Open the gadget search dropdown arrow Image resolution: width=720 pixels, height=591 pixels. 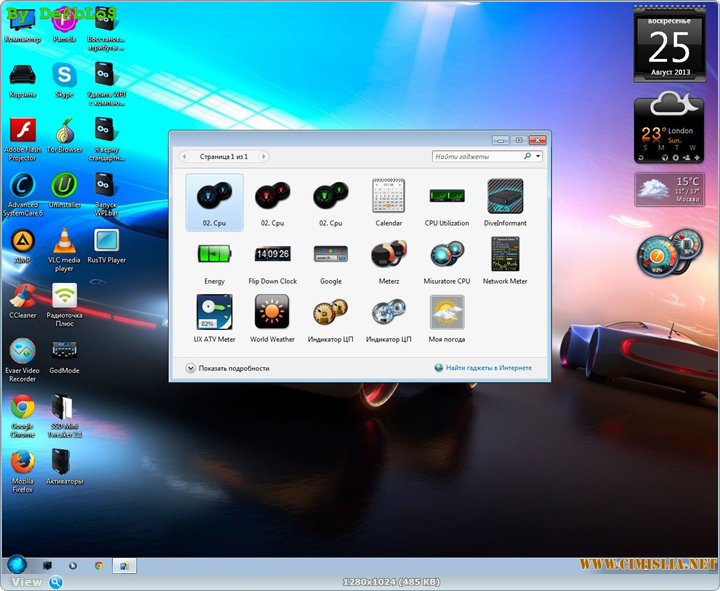538,157
